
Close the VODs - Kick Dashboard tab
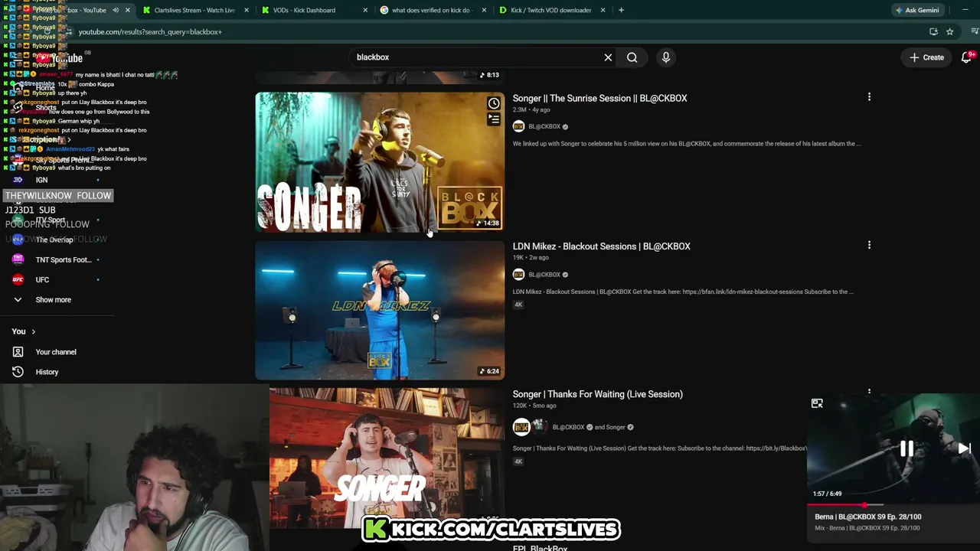pyautogui.click(x=365, y=10)
